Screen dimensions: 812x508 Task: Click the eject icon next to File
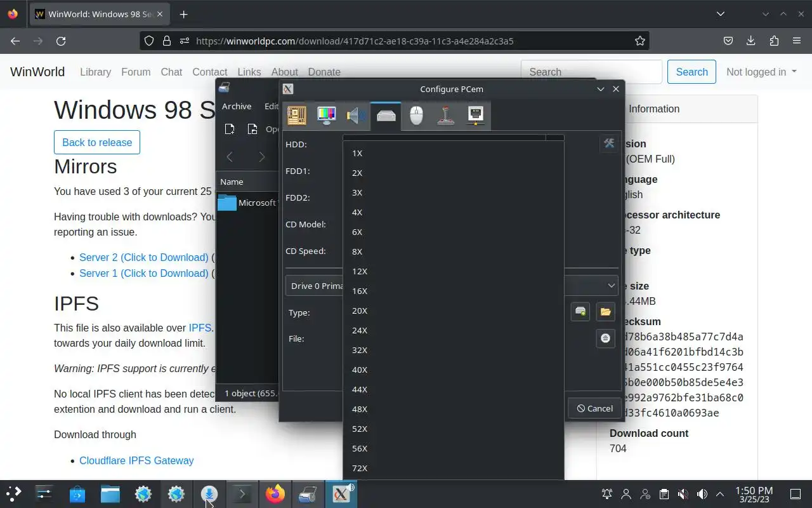[606, 338]
